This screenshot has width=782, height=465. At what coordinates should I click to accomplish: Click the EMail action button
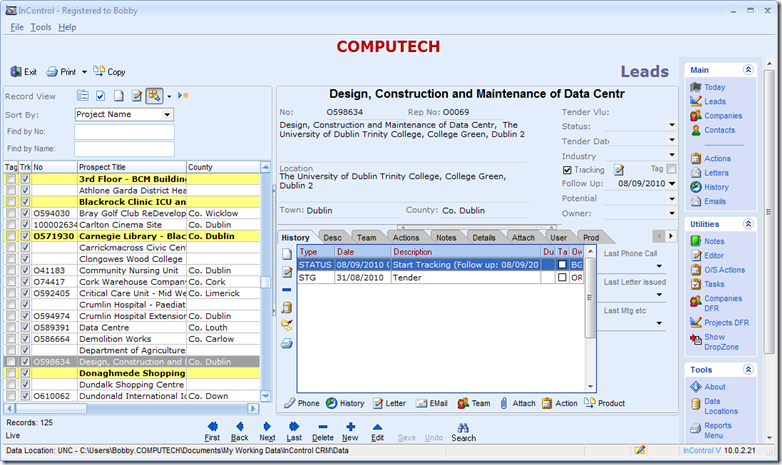tap(432, 403)
